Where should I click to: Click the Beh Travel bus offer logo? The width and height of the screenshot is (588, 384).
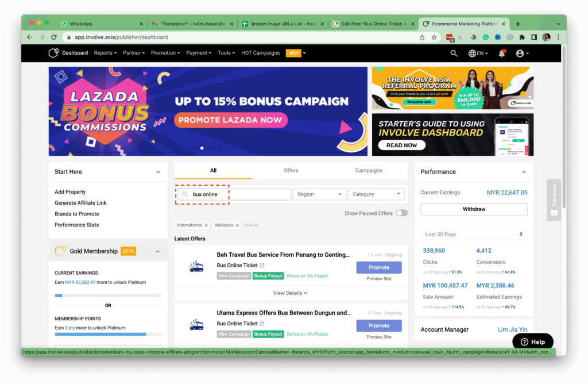196,267
